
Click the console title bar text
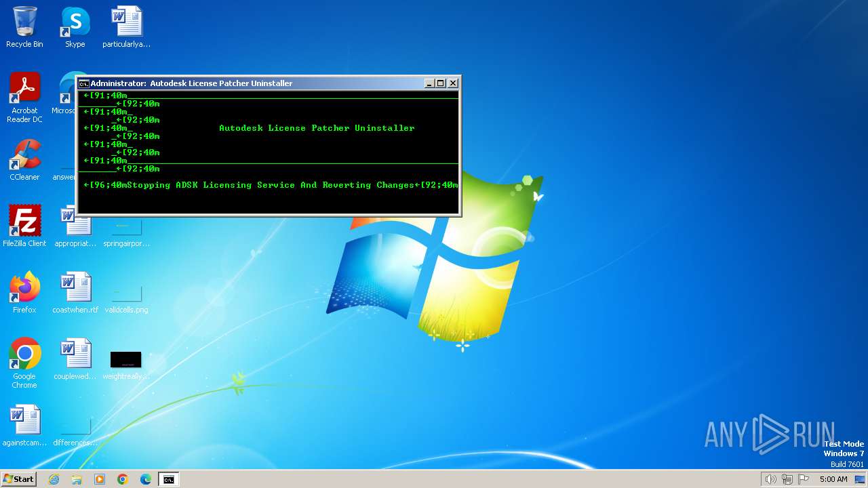192,83
